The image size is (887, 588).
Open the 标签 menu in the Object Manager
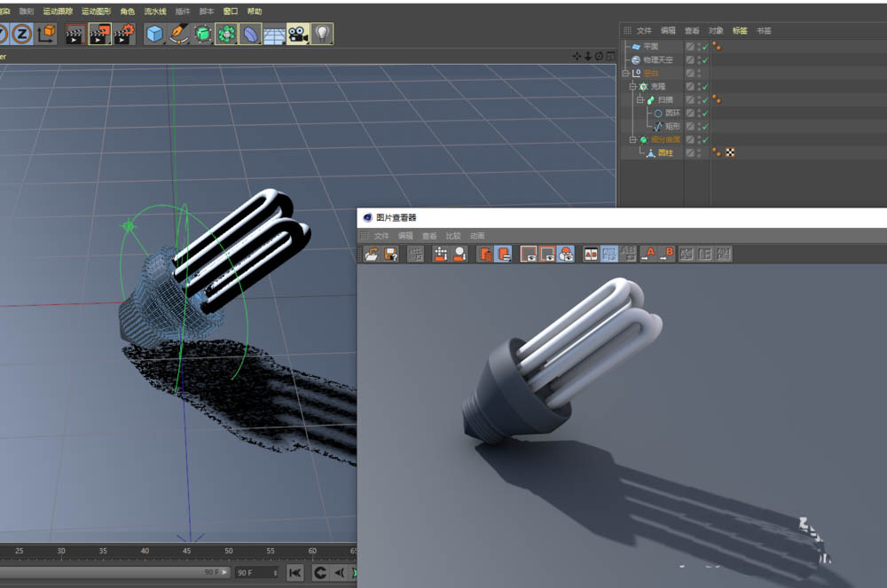point(740,30)
